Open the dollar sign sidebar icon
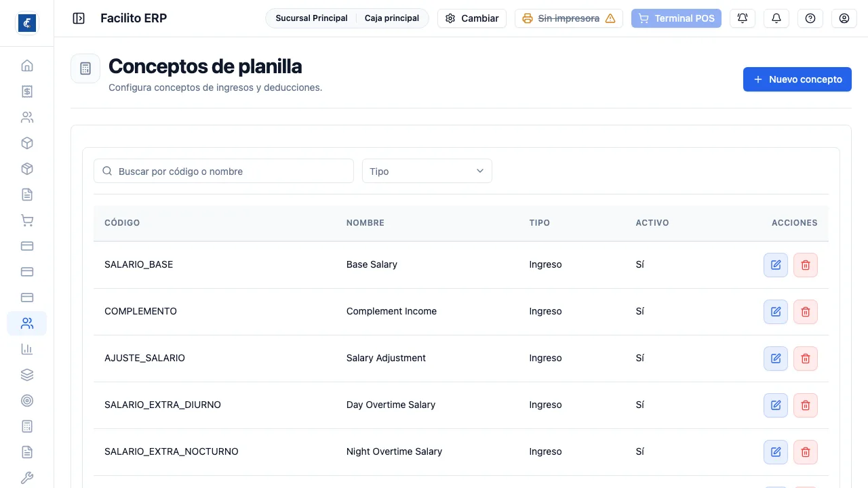This screenshot has width=868, height=488. point(27,91)
